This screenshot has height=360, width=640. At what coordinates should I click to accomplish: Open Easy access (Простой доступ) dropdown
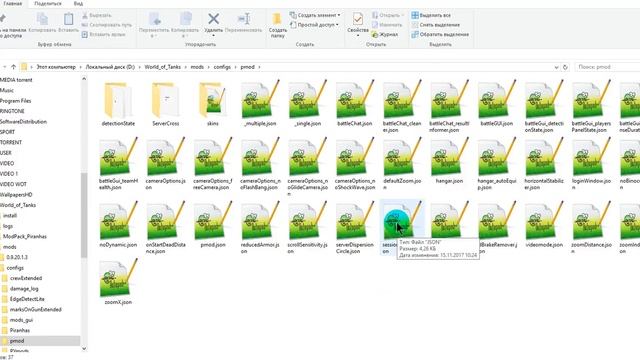click(x=314, y=24)
